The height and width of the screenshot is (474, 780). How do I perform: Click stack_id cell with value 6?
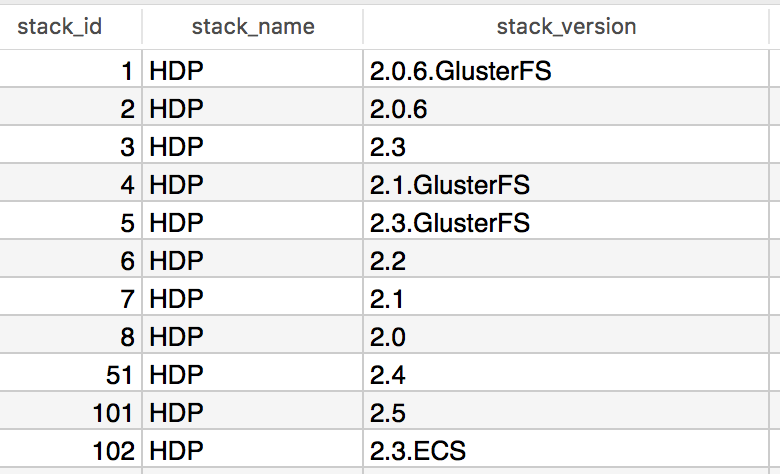coord(71,261)
